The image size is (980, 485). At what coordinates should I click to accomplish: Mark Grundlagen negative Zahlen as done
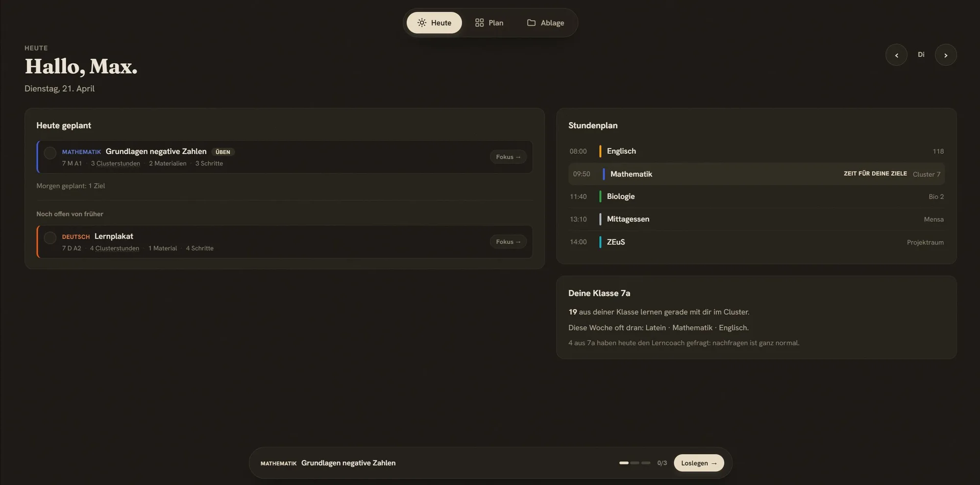[50, 153]
